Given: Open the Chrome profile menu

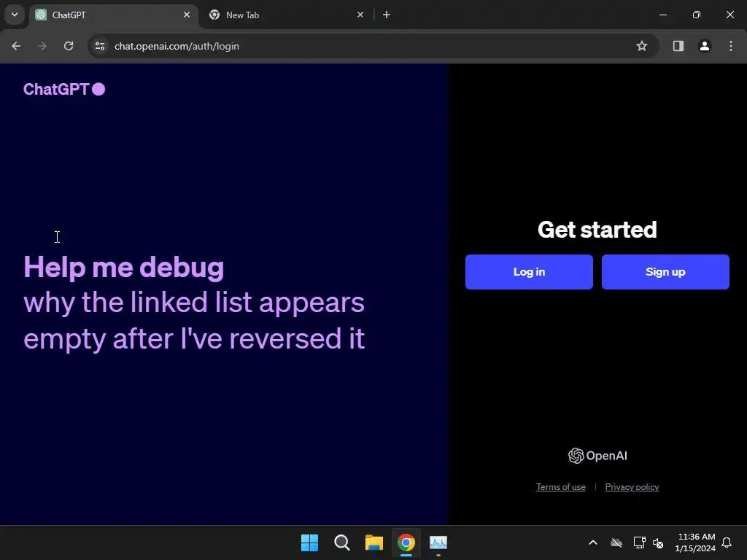Looking at the screenshot, I should 705,46.
